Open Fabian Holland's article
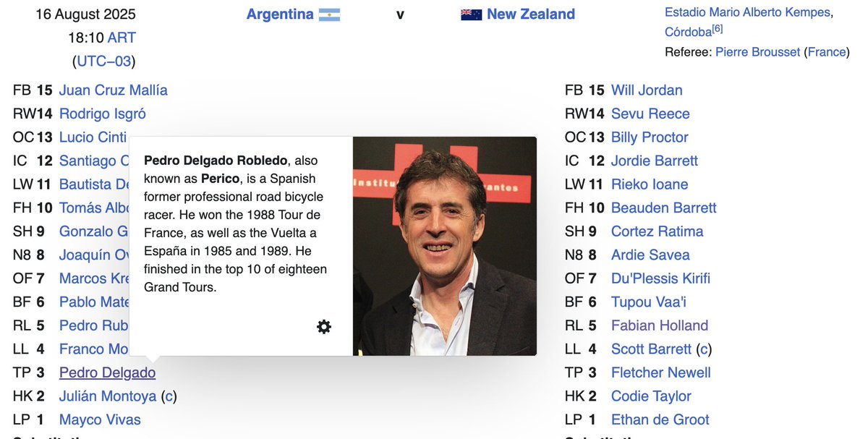This screenshot has height=439, width=868. [x=660, y=325]
